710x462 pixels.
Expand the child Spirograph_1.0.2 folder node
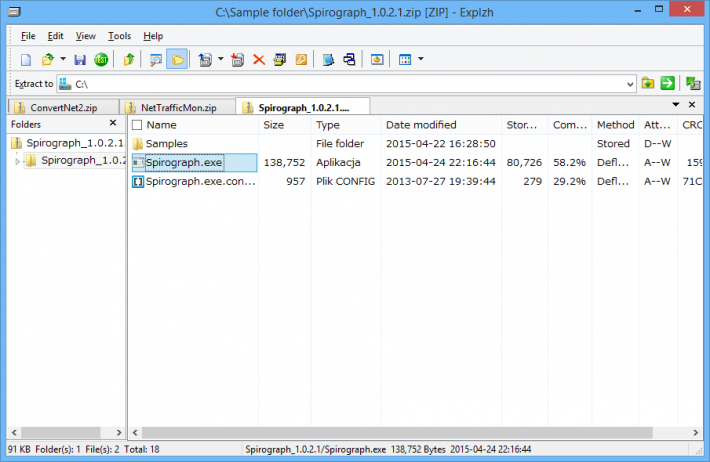tap(17, 161)
